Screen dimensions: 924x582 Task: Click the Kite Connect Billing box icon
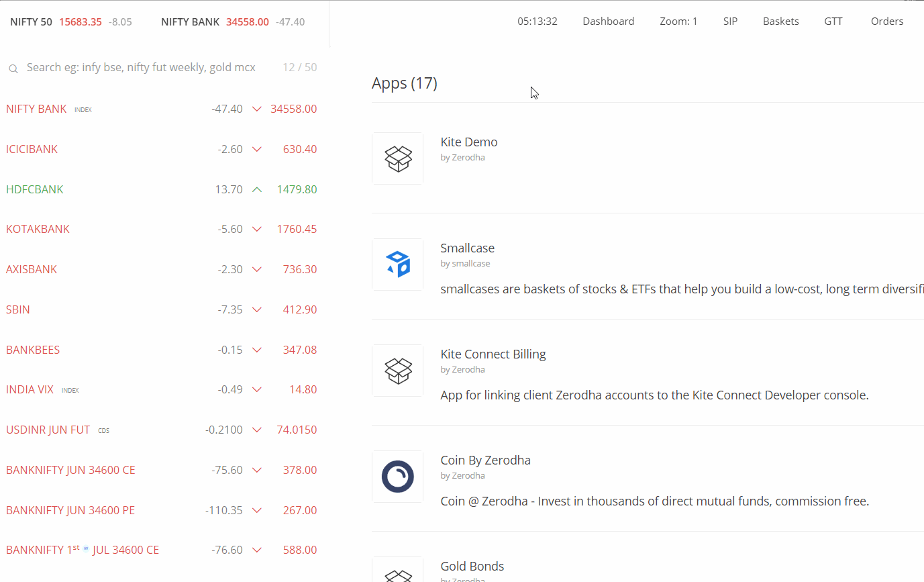pyautogui.click(x=397, y=371)
